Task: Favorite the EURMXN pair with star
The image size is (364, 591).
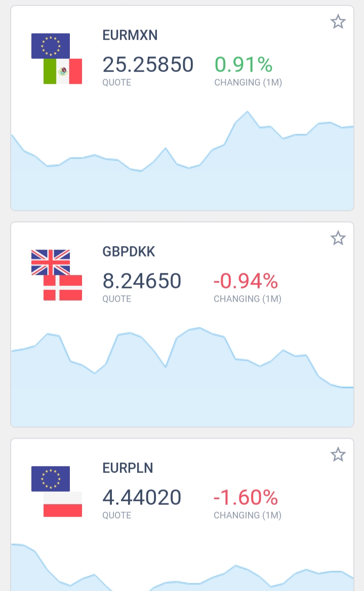Action: (x=338, y=22)
